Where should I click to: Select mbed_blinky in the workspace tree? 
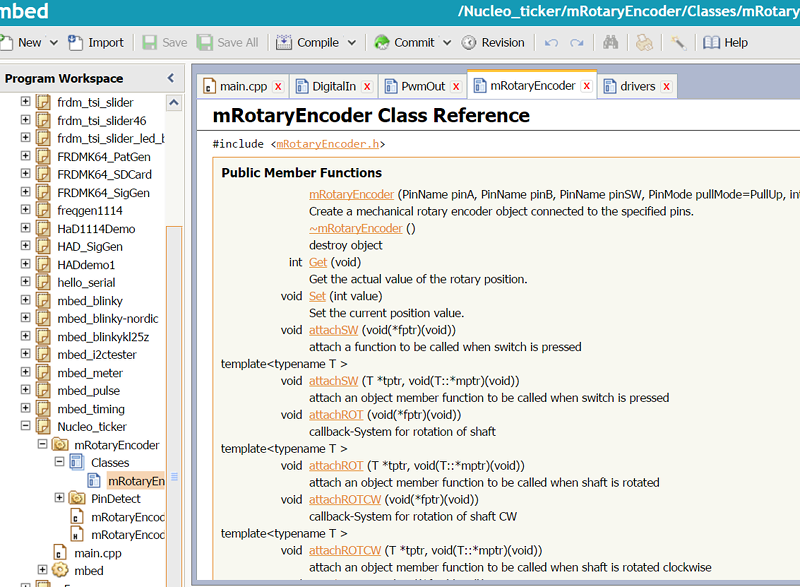point(90,301)
